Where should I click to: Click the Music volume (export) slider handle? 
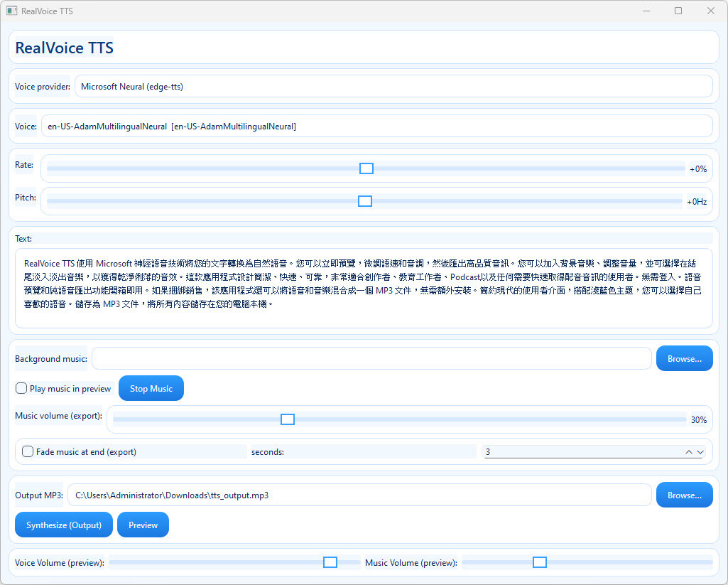tap(288, 419)
